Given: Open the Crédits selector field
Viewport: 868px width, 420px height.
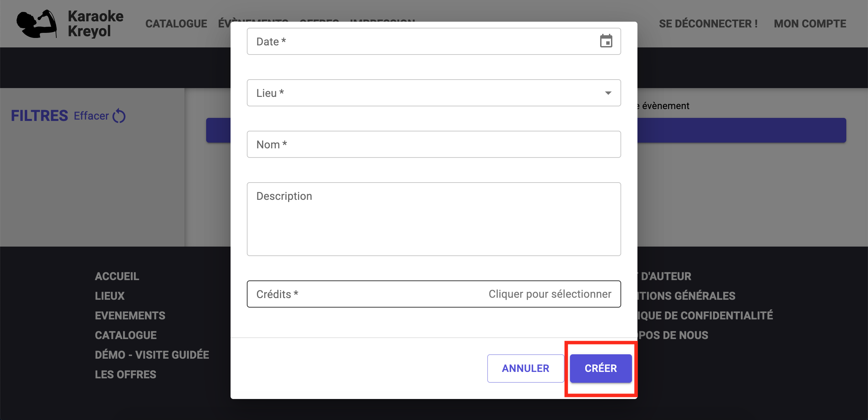Looking at the screenshot, I should point(434,294).
